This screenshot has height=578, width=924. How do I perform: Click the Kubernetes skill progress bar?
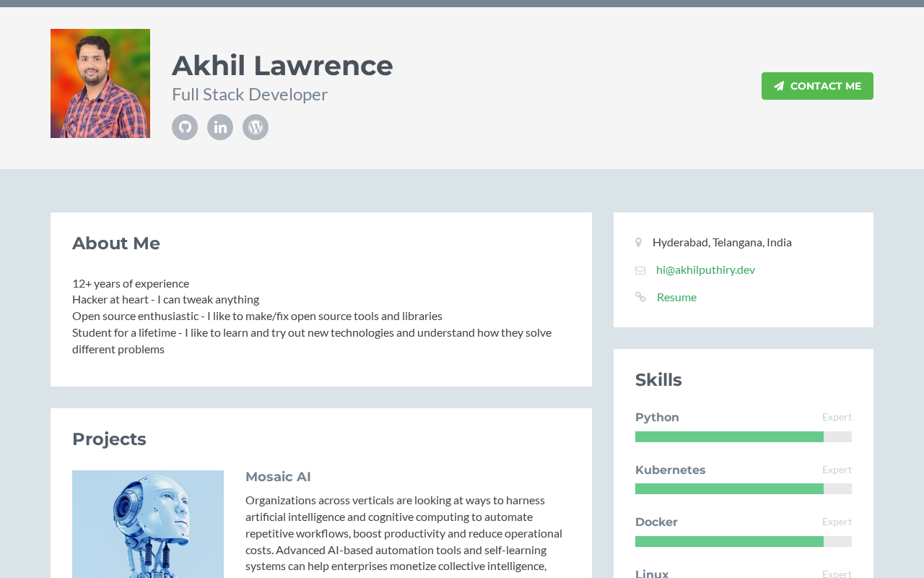(743, 489)
